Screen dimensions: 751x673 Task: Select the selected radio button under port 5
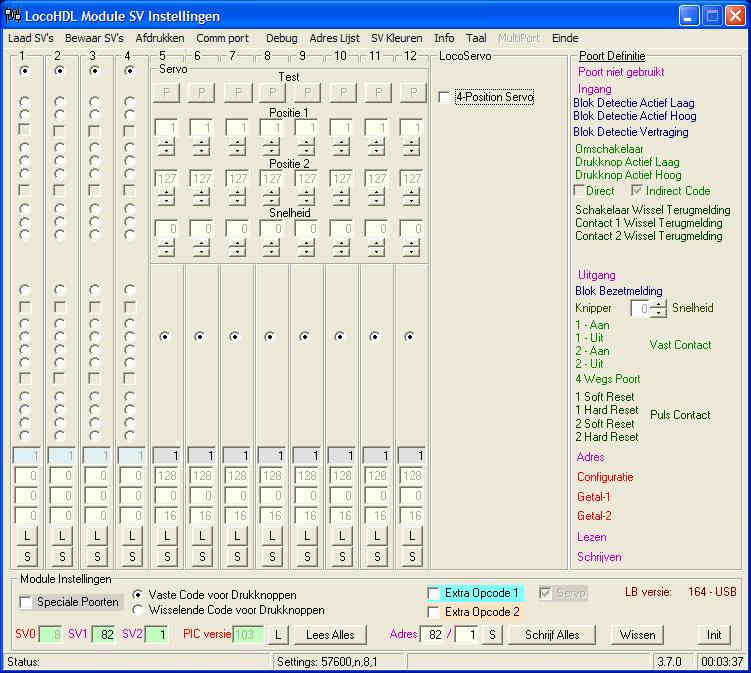[165, 337]
